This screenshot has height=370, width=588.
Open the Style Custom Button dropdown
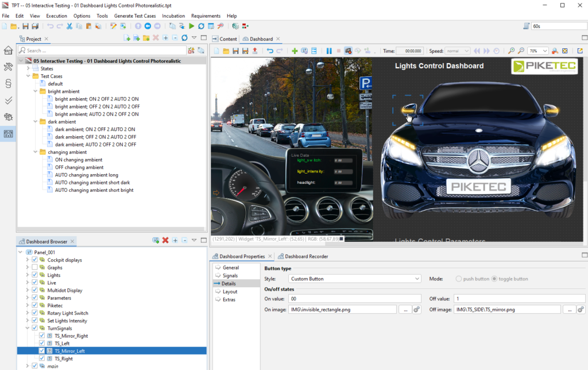coord(354,279)
